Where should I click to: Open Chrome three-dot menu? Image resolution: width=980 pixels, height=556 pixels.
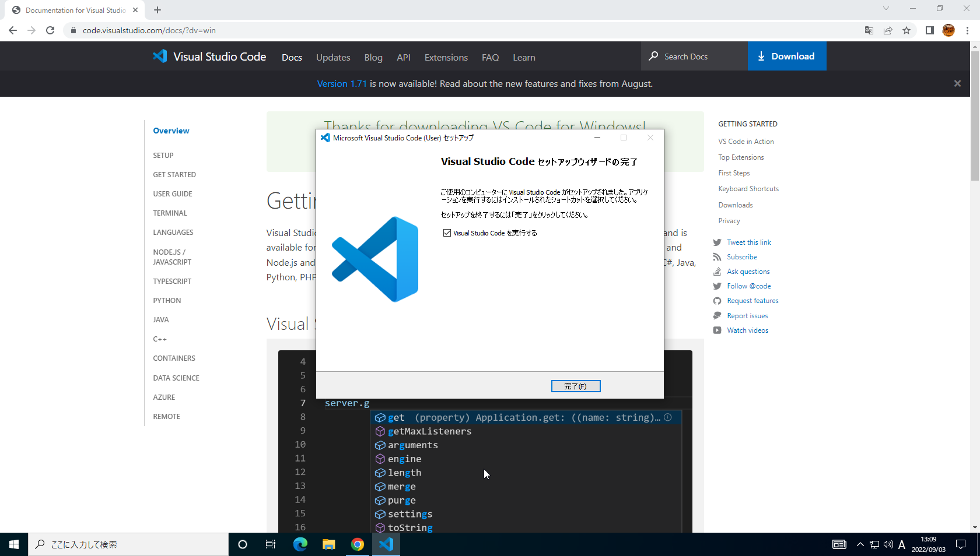967,30
